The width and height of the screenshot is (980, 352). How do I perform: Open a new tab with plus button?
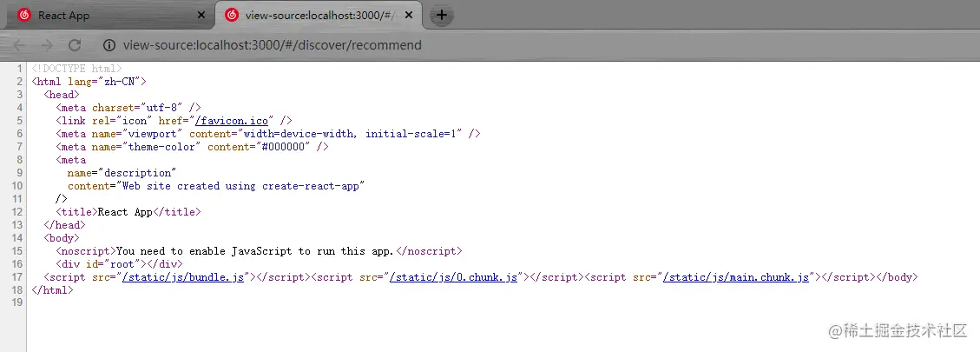click(x=441, y=16)
